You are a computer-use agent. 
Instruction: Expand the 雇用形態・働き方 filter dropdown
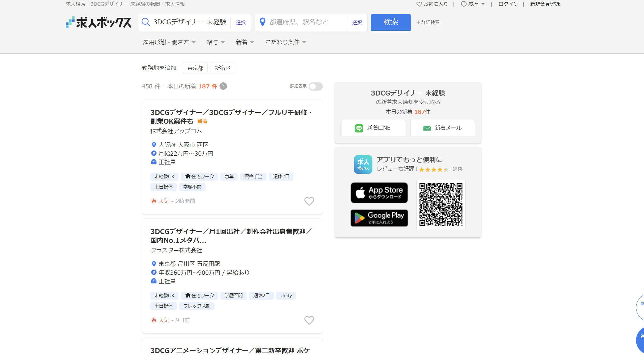[169, 42]
